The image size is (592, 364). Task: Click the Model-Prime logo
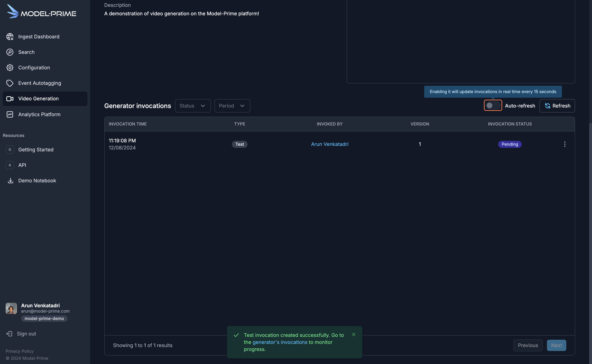41,12
